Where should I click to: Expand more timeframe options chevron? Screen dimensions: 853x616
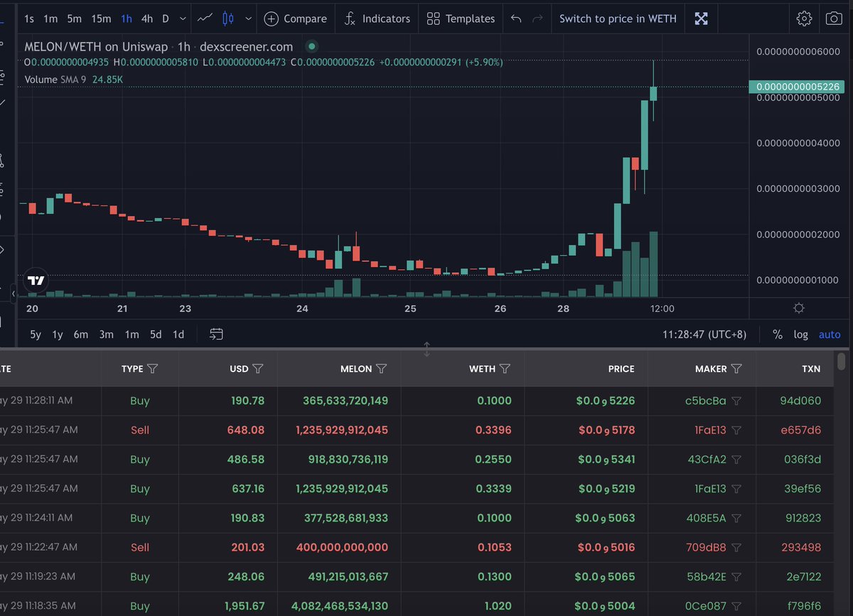(x=183, y=18)
